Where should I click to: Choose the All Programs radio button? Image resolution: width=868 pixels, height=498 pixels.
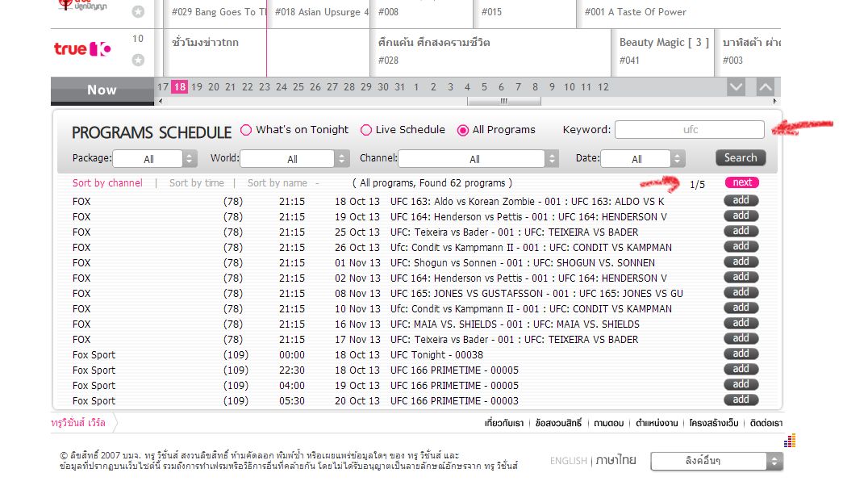point(463,130)
